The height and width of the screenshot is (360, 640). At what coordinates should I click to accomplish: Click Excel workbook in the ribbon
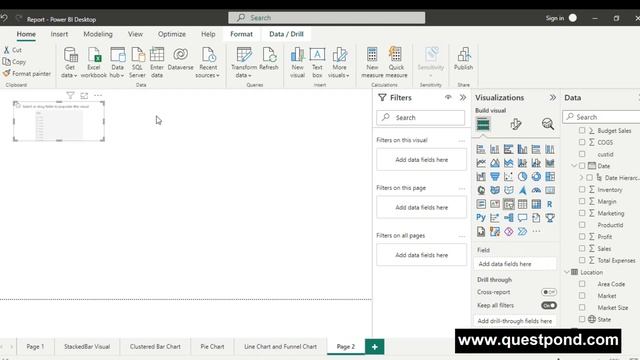tap(93, 62)
